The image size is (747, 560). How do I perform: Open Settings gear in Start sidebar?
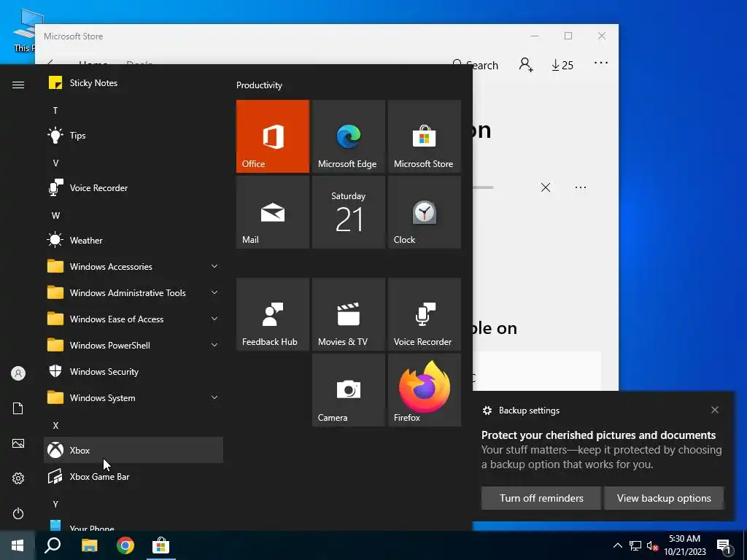pos(18,478)
